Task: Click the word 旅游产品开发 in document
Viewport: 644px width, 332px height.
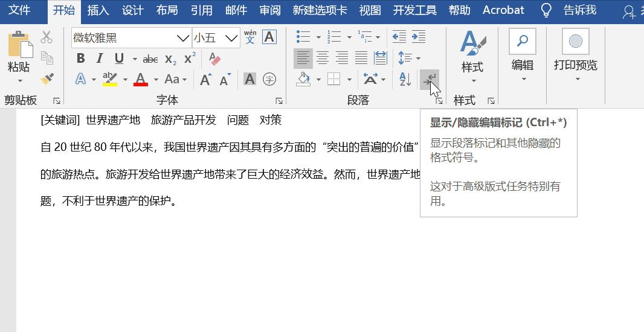Action: [x=183, y=120]
